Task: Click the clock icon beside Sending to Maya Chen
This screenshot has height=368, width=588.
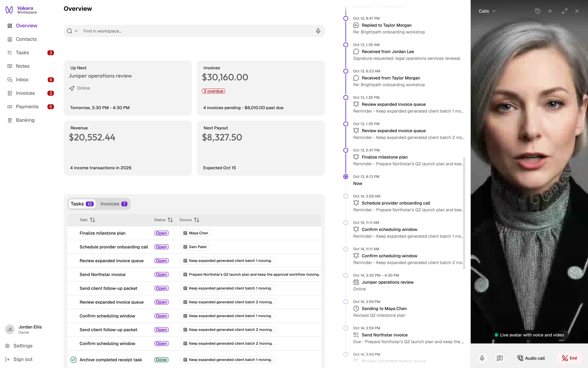Action: pyautogui.click(x=356, y=308)
